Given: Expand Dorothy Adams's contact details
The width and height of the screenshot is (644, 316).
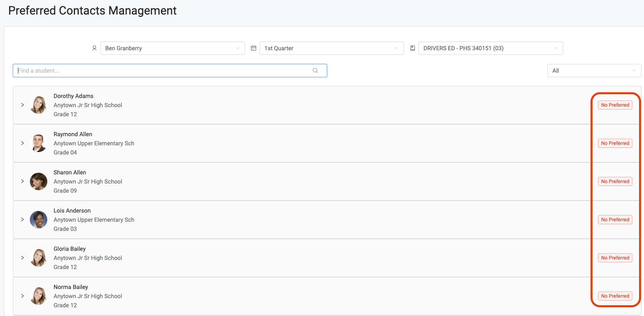Looking at the screenshot, I should click(x=22, y=105).
